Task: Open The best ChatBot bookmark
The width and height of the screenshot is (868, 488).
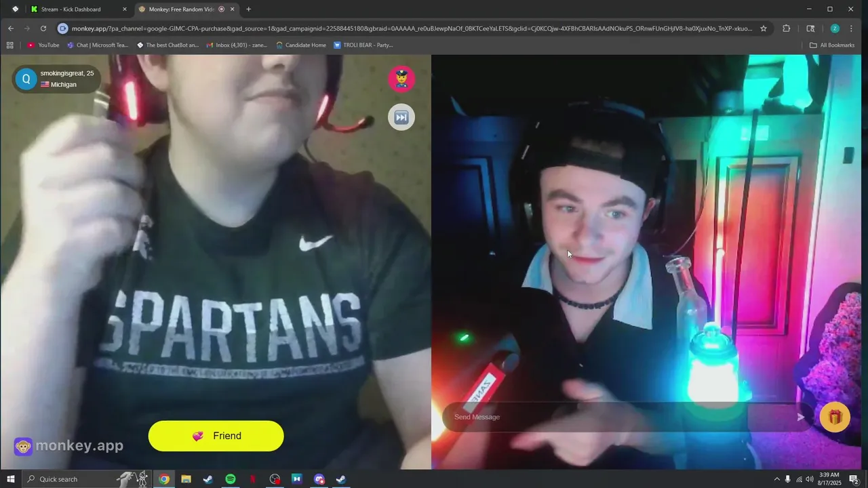Action: [167, 45]
